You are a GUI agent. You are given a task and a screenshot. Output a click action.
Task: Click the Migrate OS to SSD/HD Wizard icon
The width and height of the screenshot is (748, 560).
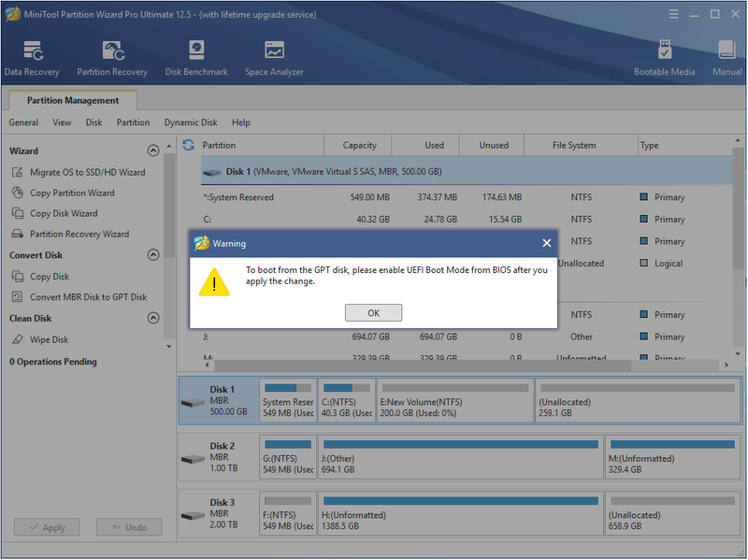17,172
